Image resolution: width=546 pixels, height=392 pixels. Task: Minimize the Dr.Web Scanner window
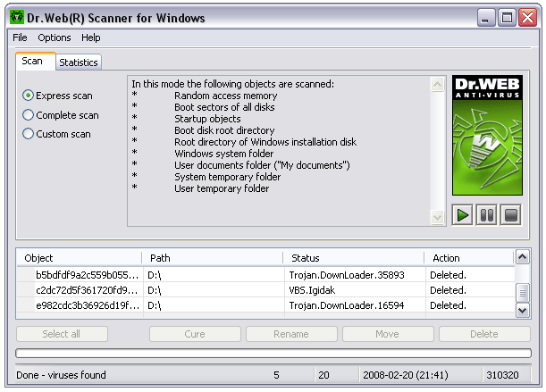pyautogui.click(x=486, y=17)
